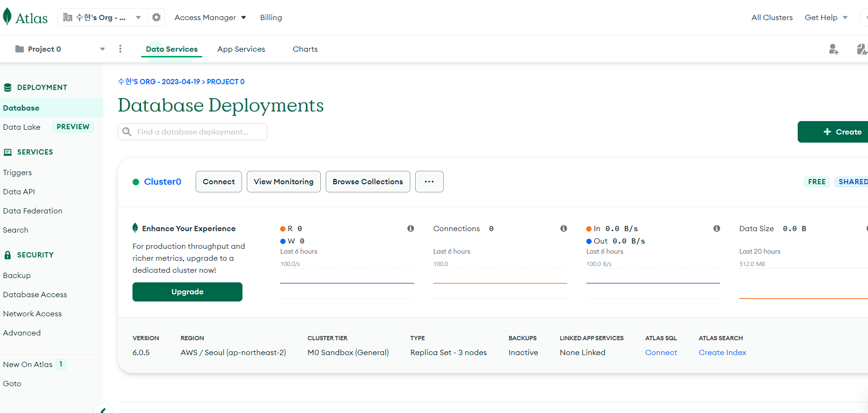The image size is (868, 413).
Task: Open Search under Services
Action: pyautogui.click(x=16, y=230)
